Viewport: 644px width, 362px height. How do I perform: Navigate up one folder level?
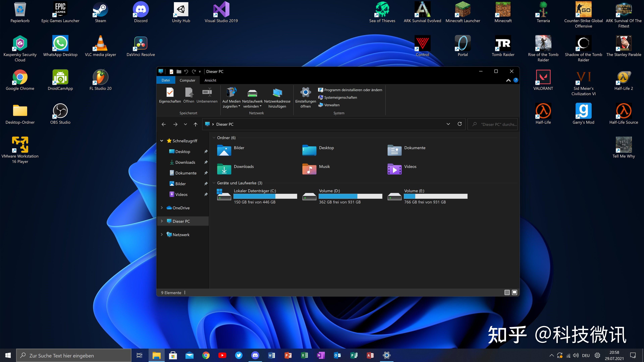[196, 124]
